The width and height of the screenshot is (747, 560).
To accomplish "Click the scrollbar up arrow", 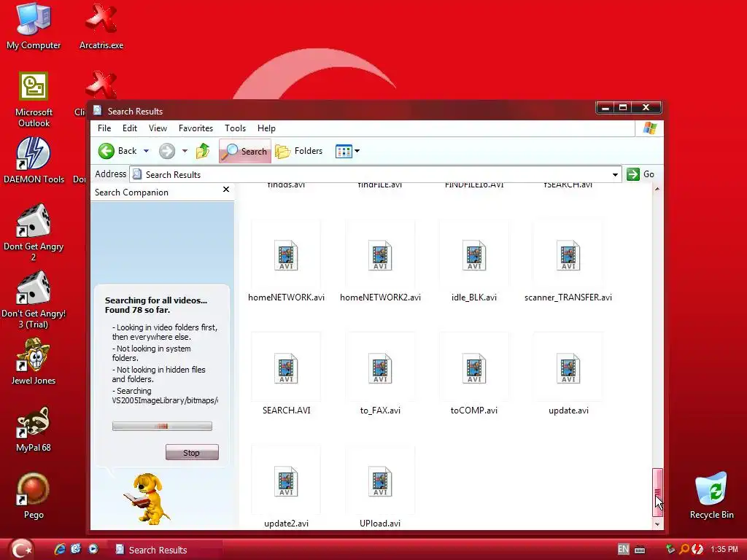I will (x=657, y=189).
